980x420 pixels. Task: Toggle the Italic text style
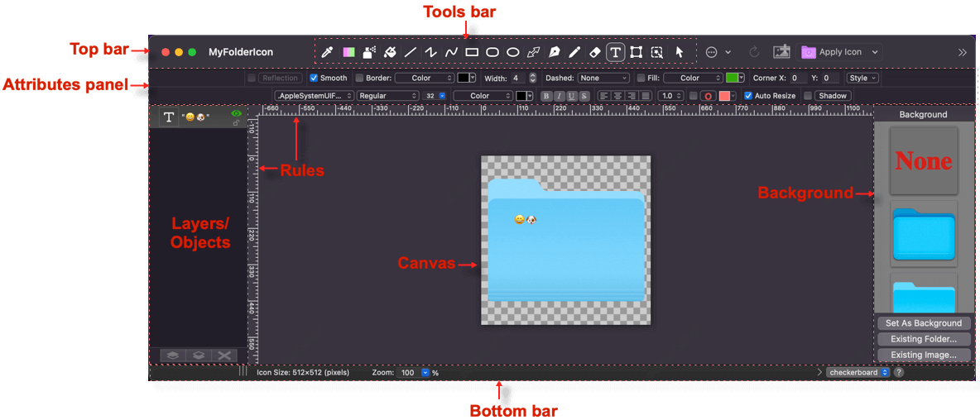[x=559, y=96]
